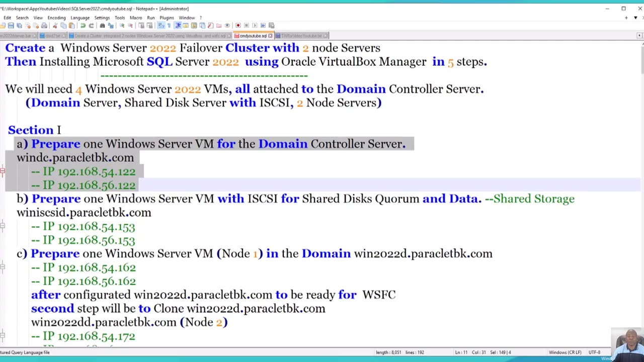Open the Function List panel icon

(210, 25)
